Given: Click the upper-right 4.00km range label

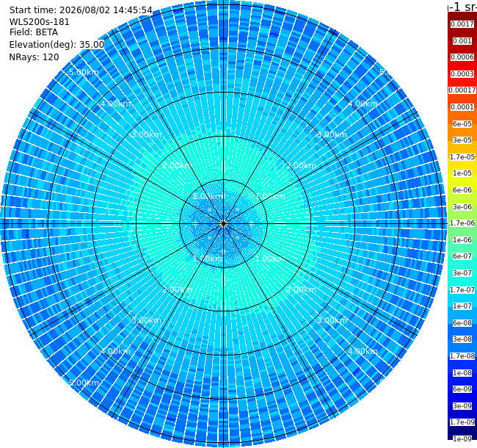Looking at the screenshot, I should 363,104.
